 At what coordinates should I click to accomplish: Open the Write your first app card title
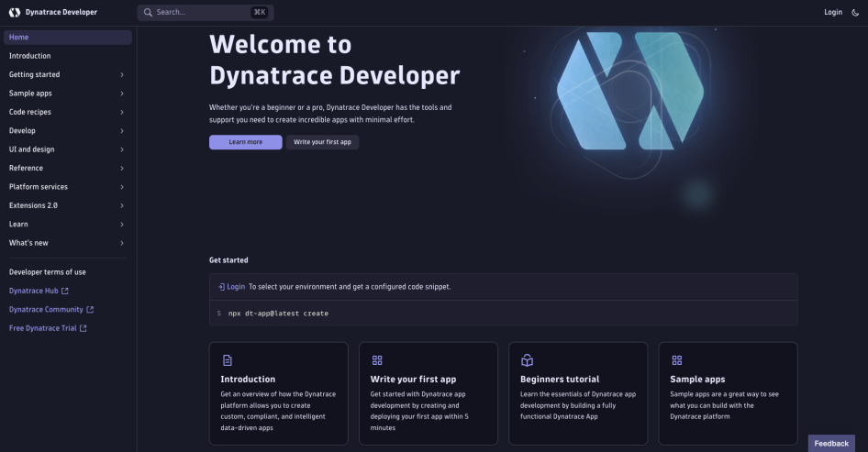pos(413,380)
